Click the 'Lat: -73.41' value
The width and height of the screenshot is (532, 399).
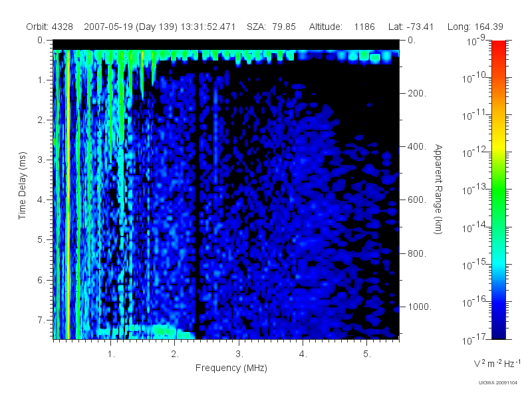[411, 27]
